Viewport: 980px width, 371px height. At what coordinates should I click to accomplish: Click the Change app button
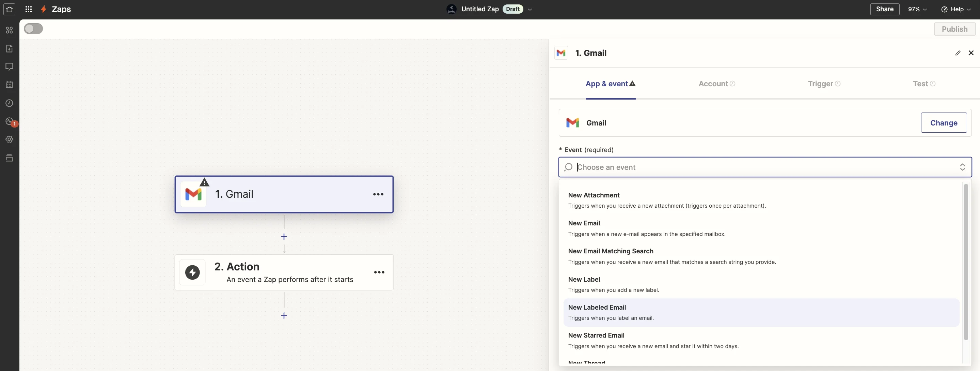click(x=944, y=123)
